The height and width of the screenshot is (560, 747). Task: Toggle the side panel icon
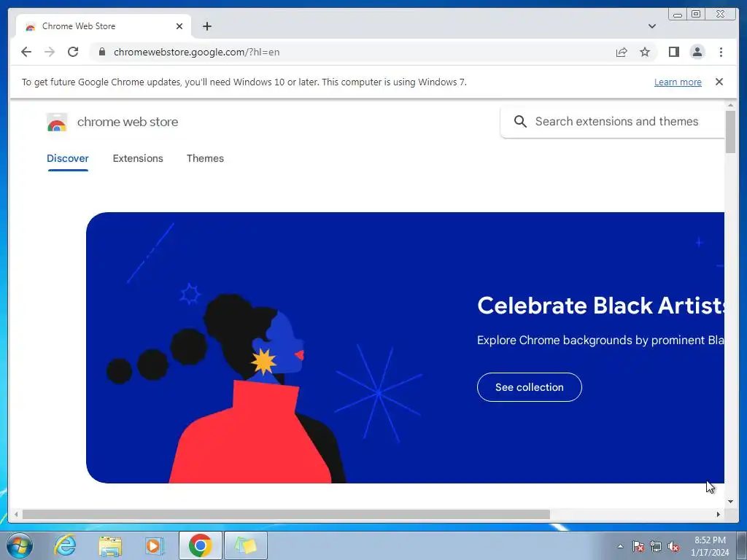coord(673,52)
